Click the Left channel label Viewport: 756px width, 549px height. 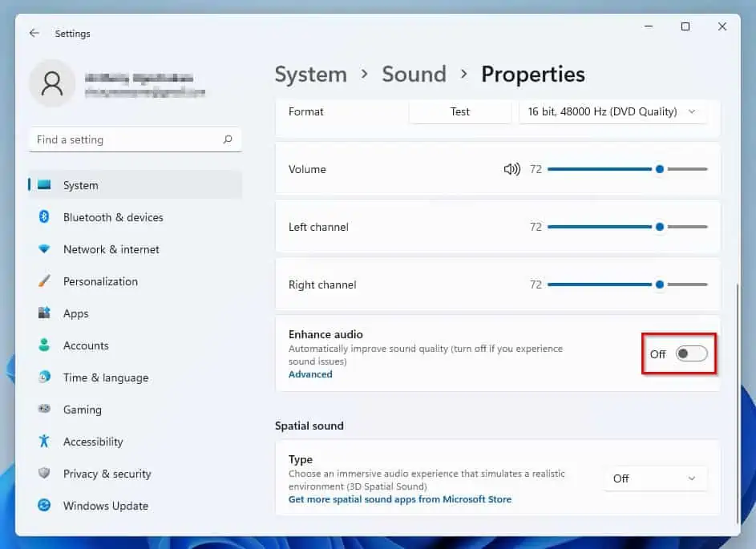pyautogui.click(x=318, y=227)
